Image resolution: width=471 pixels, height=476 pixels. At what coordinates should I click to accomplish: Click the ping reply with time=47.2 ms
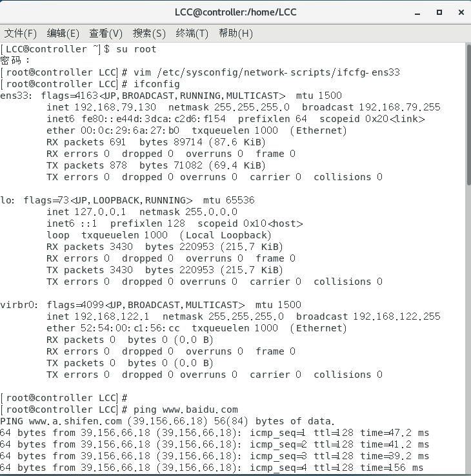coord(214,433)
